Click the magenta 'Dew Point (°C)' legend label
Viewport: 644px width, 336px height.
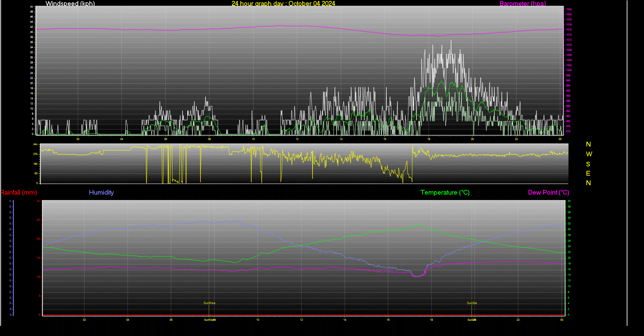tap(549, 193)
